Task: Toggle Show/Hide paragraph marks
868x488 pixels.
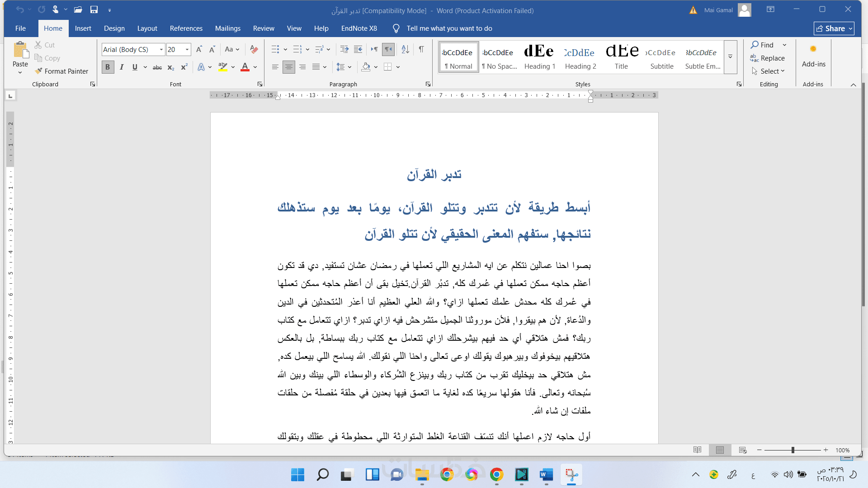Action: tap(421, 49)
